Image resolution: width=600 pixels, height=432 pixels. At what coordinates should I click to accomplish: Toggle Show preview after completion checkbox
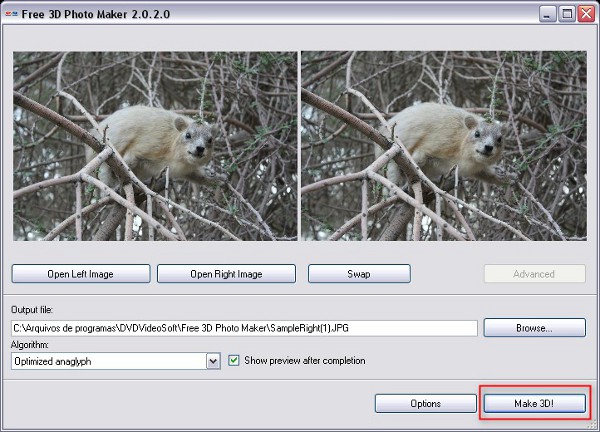233,360
